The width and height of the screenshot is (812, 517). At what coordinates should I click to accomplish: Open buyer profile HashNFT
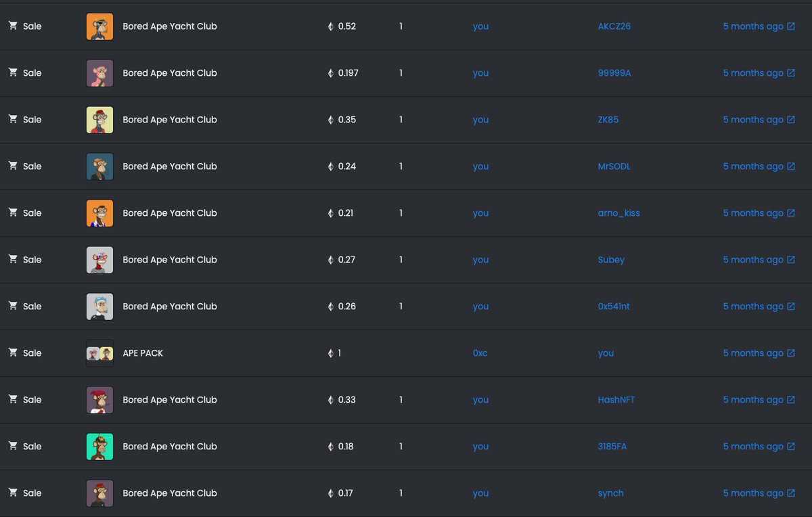coord(616,400)
